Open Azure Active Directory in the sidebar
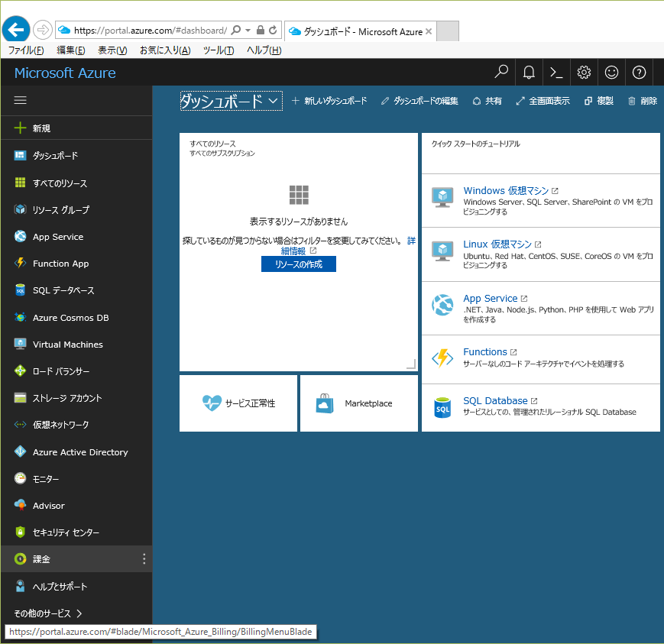Screen dimensions: 664x644 tap(76, 451)
